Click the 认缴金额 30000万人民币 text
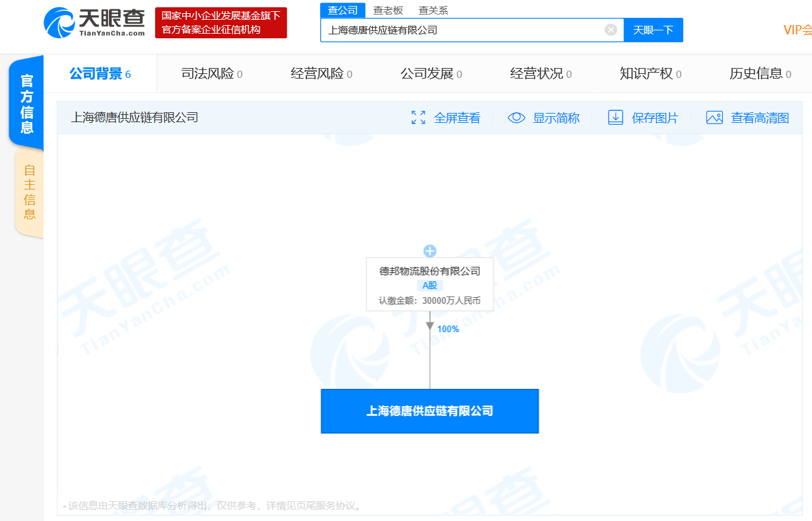The image size is (812, 521). tap(430, 300)
